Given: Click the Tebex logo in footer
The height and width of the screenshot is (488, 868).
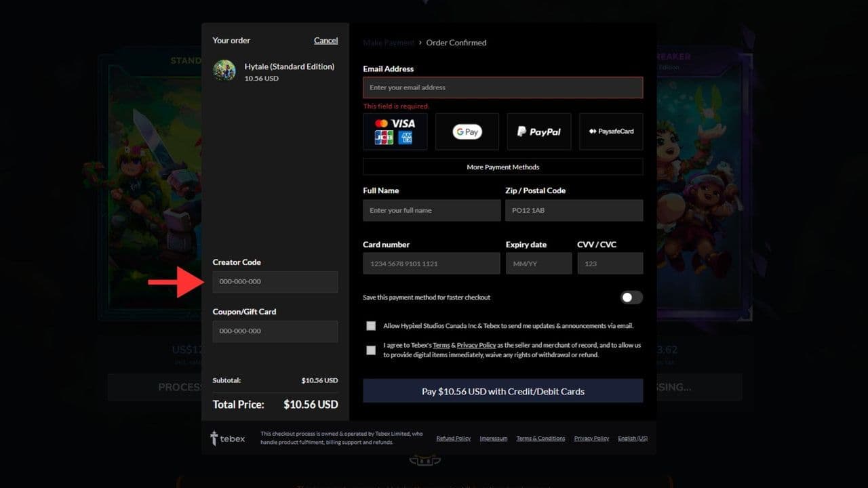Looking at the screenshot, I should tap(227, 439).
